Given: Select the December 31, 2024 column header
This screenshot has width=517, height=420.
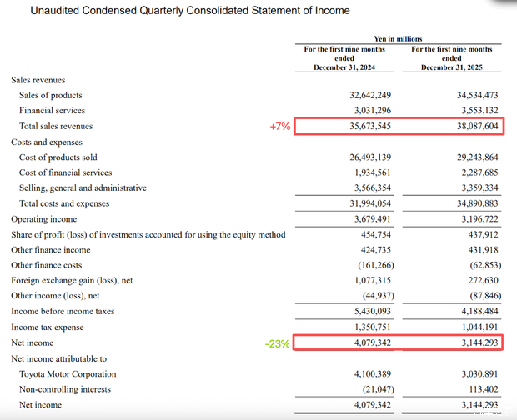Looking at the screenshot, I should pyautogui.click(x=344, y=58).
